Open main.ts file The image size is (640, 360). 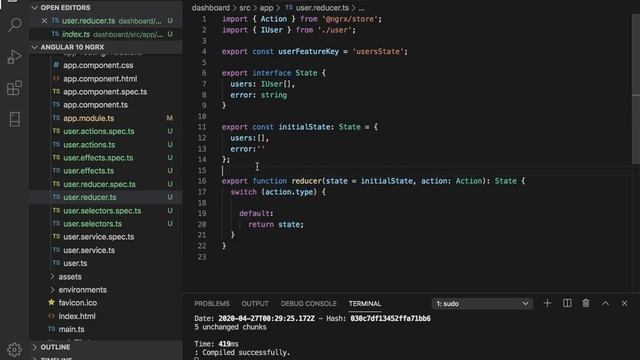[x=71, y=329]
